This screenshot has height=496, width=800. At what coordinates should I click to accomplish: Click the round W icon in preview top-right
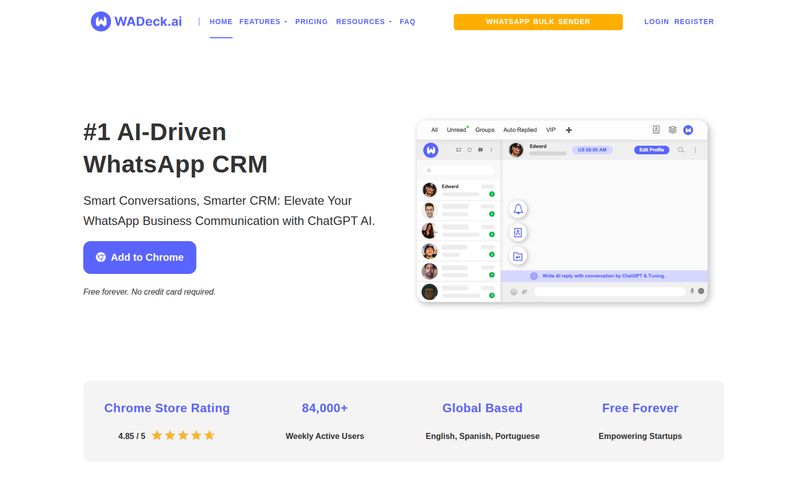(688, 130)
